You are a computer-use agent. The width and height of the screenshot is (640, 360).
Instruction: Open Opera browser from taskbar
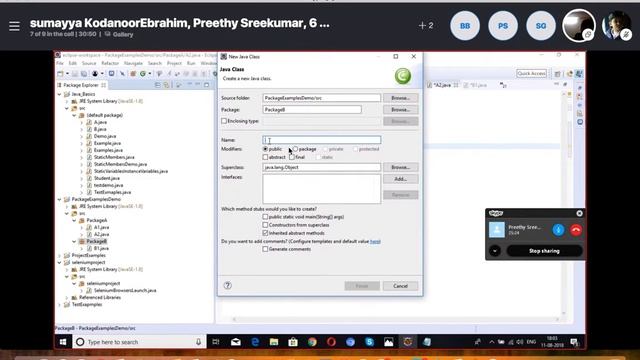(331, 342)
